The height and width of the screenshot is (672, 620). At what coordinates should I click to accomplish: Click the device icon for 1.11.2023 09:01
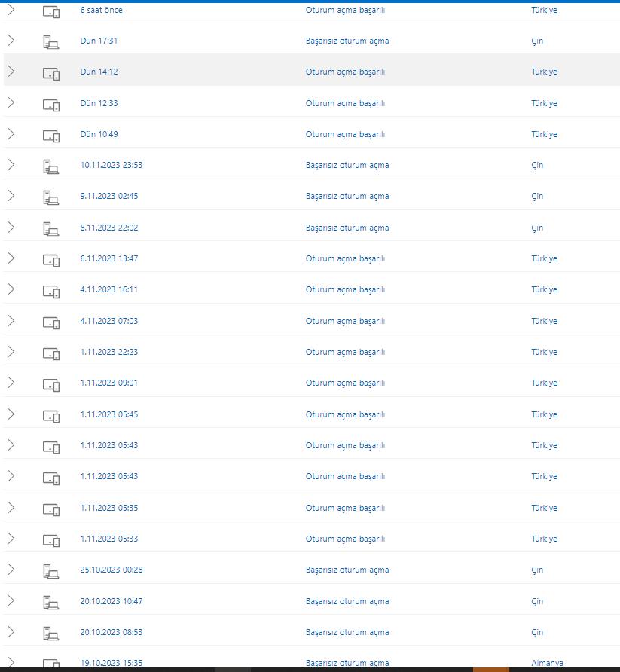click(51, 385)
